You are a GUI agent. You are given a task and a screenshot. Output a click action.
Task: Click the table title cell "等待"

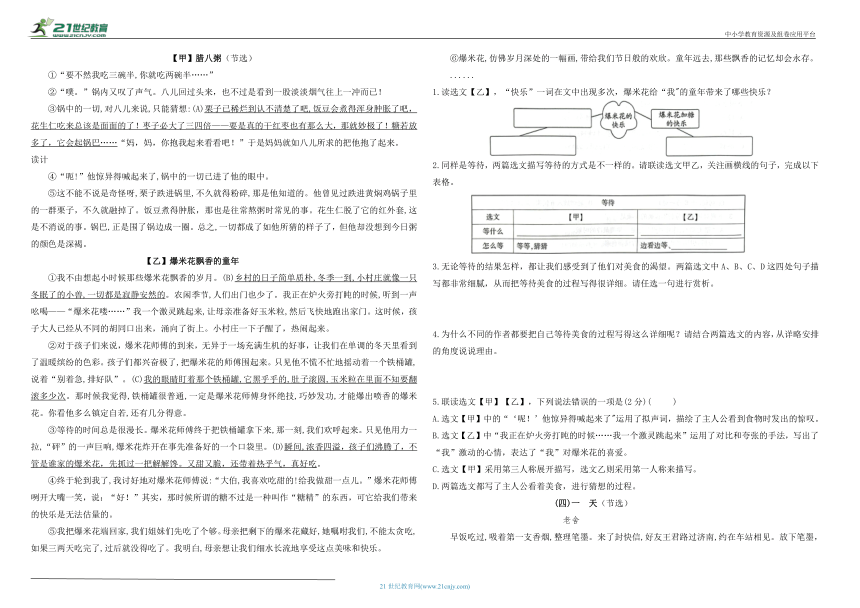608,202
